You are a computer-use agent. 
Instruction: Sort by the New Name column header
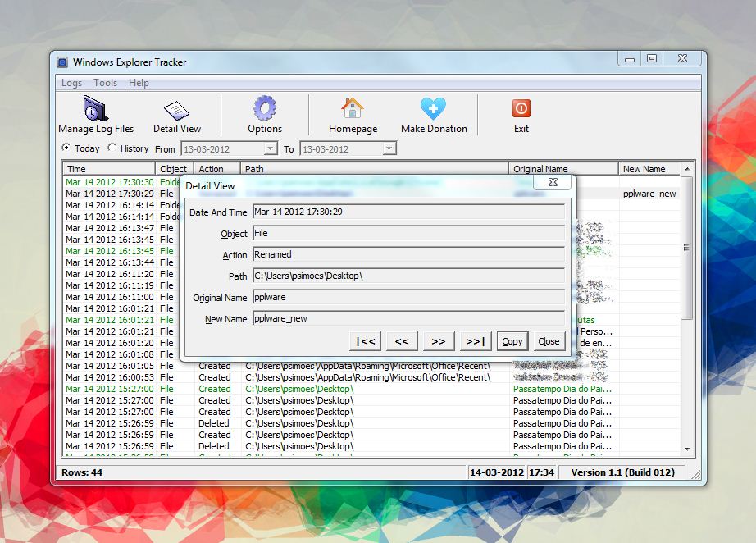pos(649,169)
